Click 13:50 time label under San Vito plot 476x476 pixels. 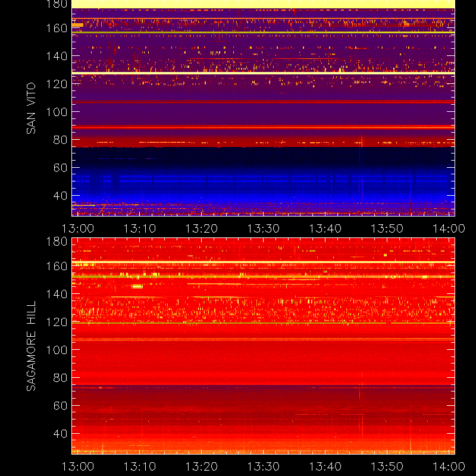tap(387, 228)
